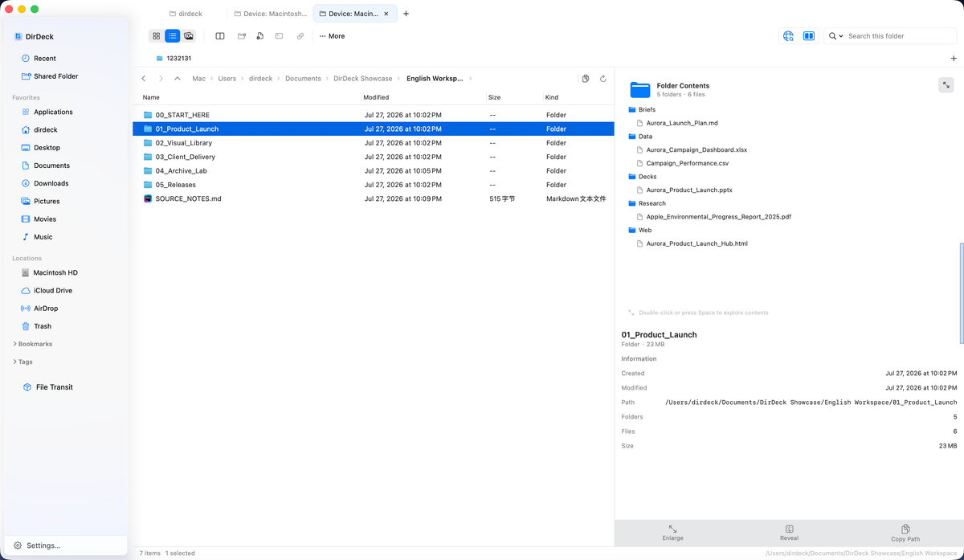
Task: Select the 02_Visual_Library folder
Action: (373, 143)
